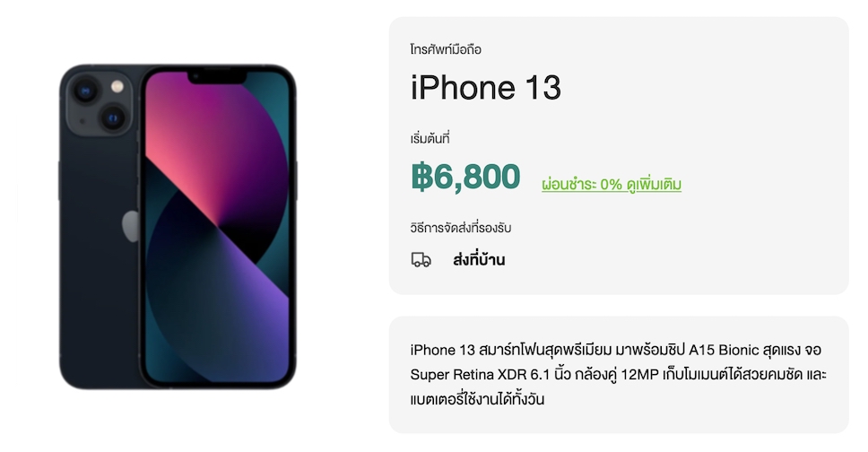Click the Apple logo on phone back
The height and width of the screenshot is (452, 868).
[131, 226]
